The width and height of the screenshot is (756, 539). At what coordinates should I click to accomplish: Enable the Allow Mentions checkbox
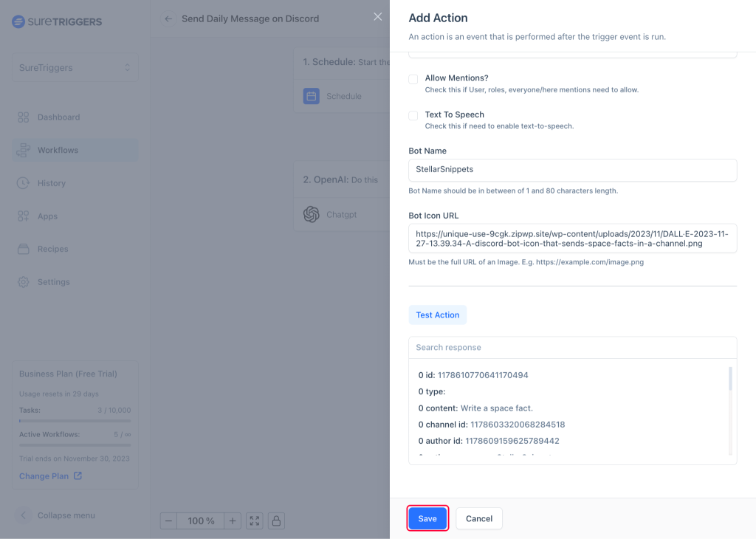(413, 78)
